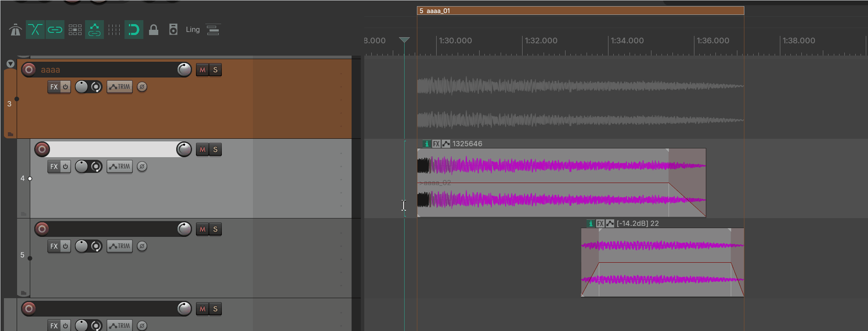
Task: Click the lock icon in toolbar
Action: (x=153, y=30)
